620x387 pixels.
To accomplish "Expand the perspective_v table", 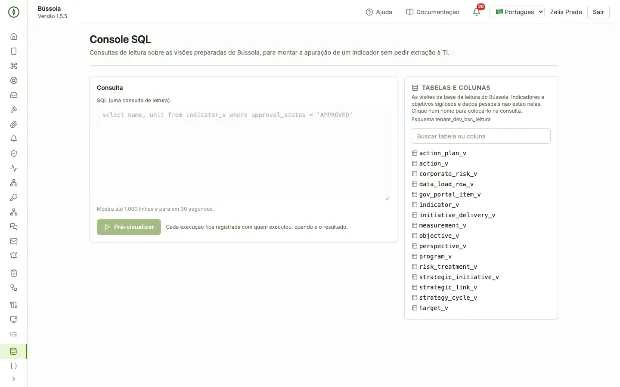I will coord(439,246).
